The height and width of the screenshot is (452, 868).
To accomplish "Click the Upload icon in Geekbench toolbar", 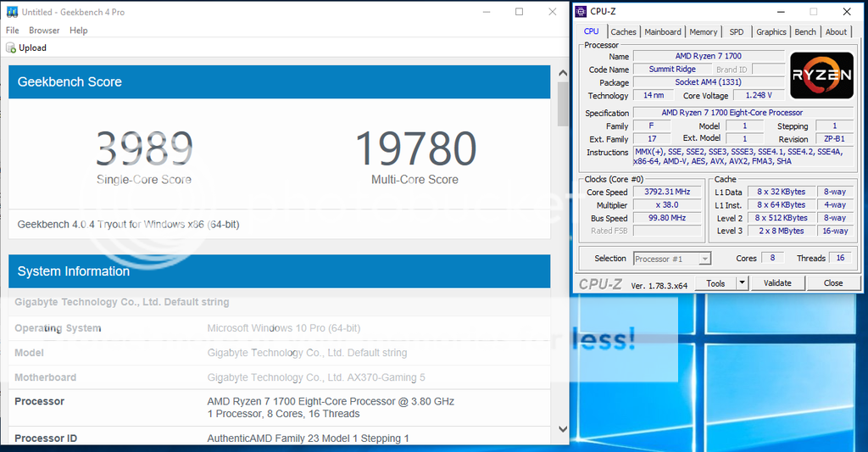I will pos(12,48).
